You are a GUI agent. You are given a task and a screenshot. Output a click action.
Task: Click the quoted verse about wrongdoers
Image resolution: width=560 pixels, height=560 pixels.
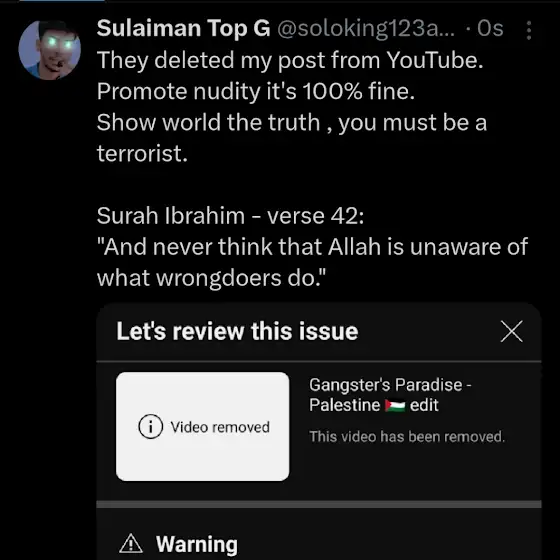click(x=312, y=262)
